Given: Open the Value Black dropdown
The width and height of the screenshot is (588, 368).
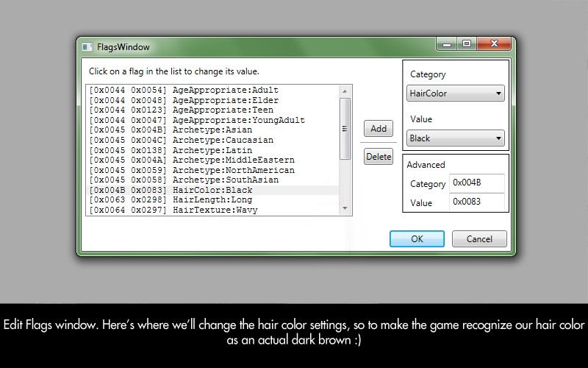Looking at the screenshot, I should [x=455, y=138].
